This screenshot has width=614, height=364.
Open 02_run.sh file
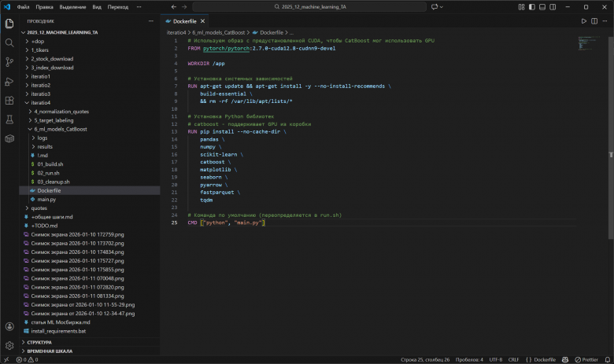(x=49, y=173)
